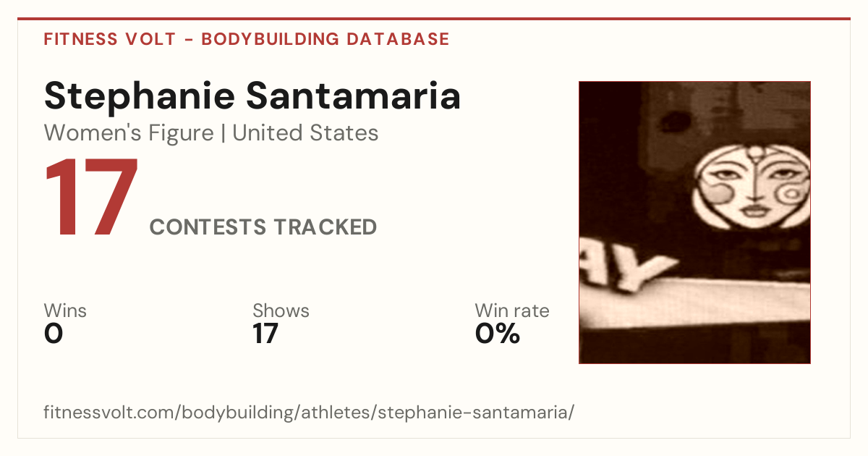Click the Shows value 17
This screenshot has width=868, height=456.
pyautogui.click(x=265, y=334)
